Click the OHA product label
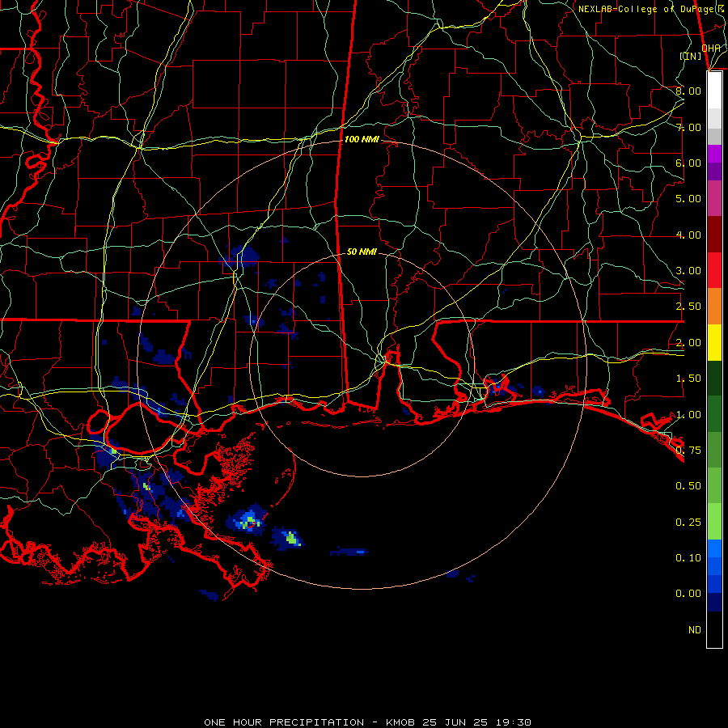728x728 pixels. click(711, 48)
